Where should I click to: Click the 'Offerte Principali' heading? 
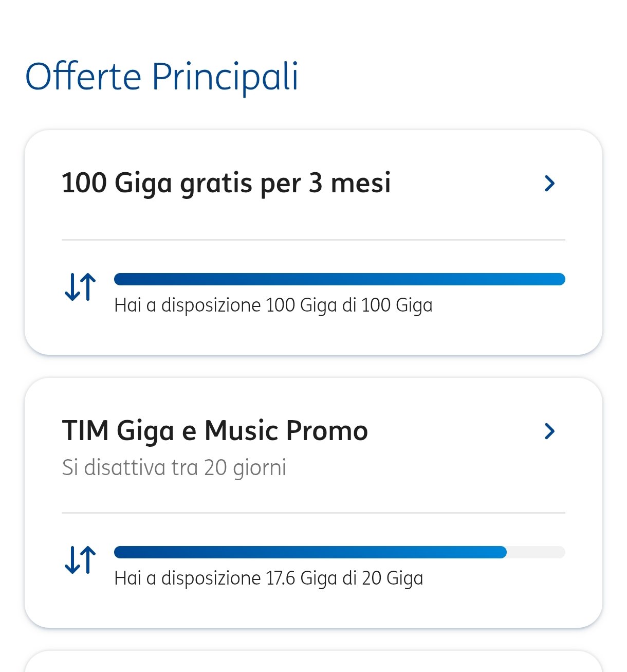coord(162,77)
